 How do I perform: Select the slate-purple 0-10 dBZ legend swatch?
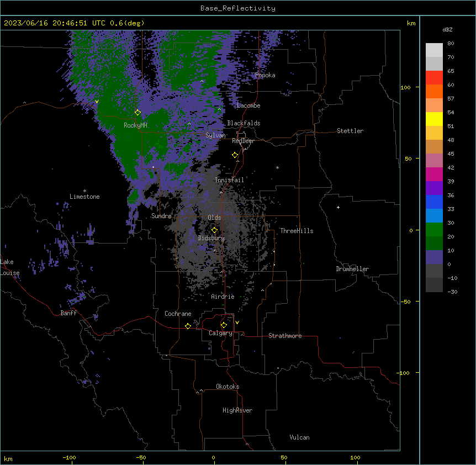[434, 257]
